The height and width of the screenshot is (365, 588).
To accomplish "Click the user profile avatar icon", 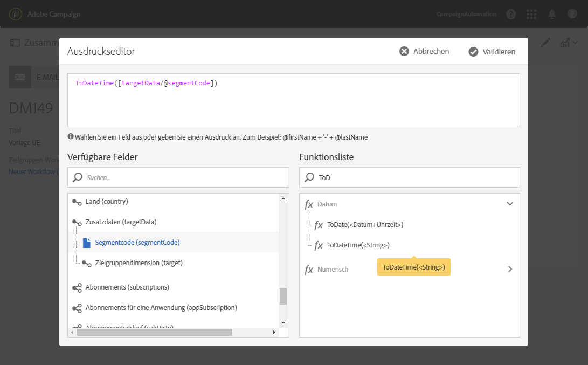I will click(x=572, y=15).
